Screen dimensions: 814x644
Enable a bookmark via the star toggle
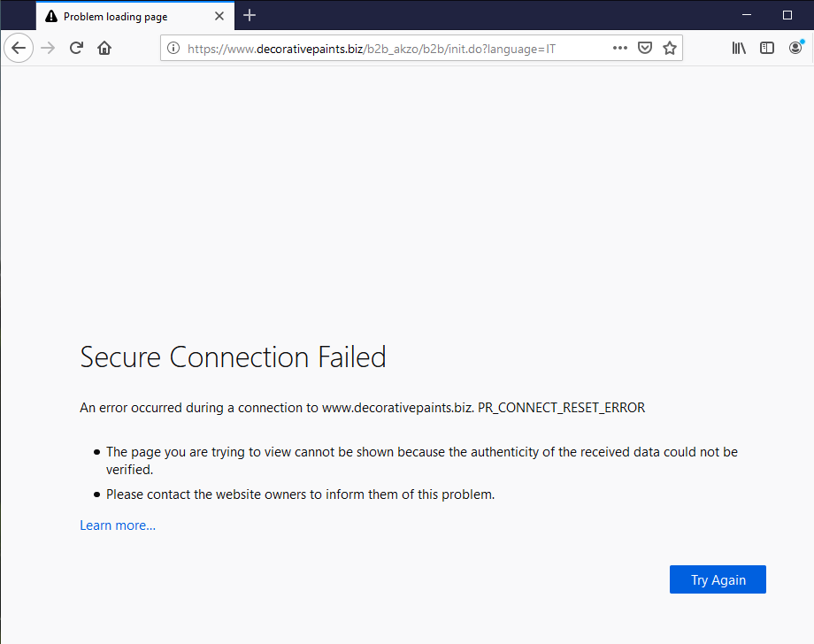click(670, 48)
